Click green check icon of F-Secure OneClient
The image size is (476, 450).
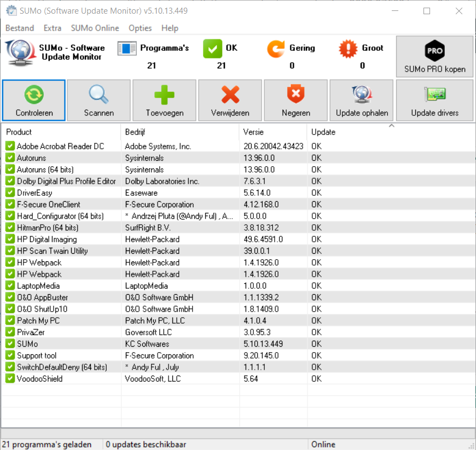click(10, 204)
